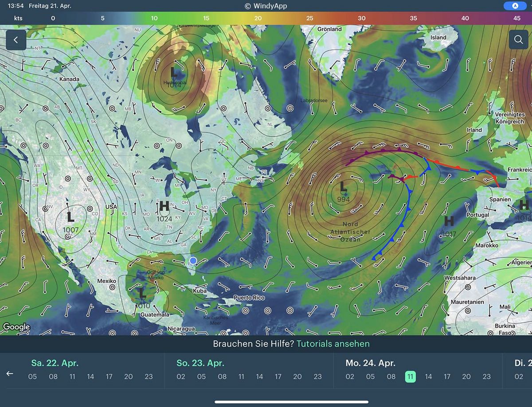Viewport: 532px width, 407px height.
Task: Tap the location indicator in status bar
Action: pyautogui.click(x=515, y=6)
